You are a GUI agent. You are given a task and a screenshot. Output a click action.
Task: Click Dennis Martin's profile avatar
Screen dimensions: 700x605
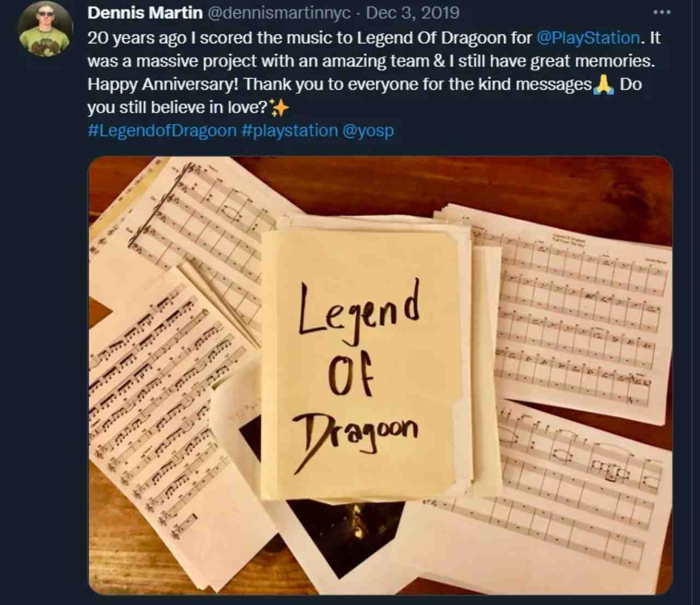click(x=45, y=28)
